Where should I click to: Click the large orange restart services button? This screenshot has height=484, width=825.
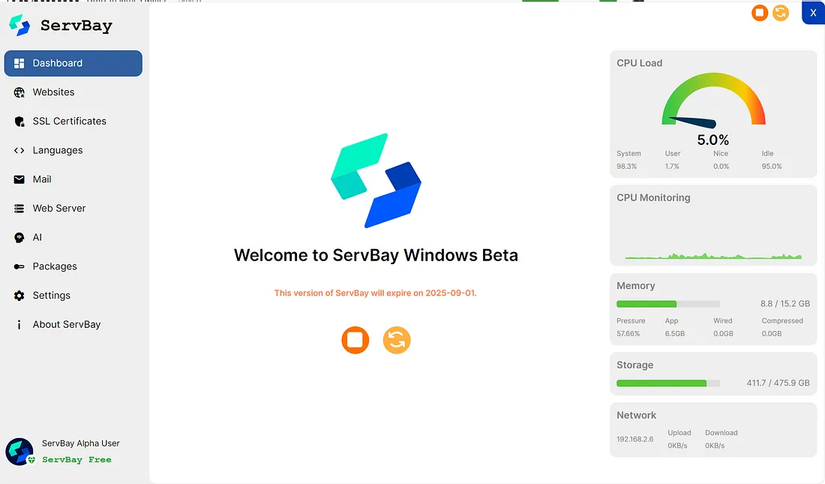coord(397,340)
